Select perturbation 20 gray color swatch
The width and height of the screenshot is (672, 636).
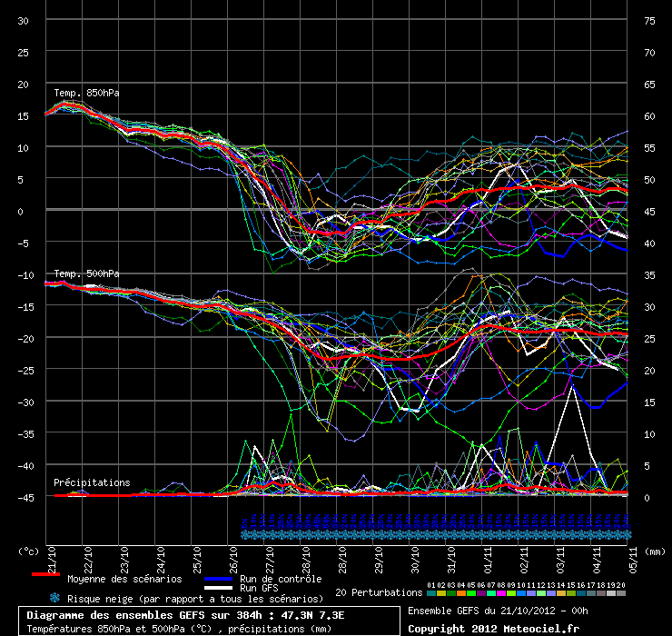click(x=621, y=592)
